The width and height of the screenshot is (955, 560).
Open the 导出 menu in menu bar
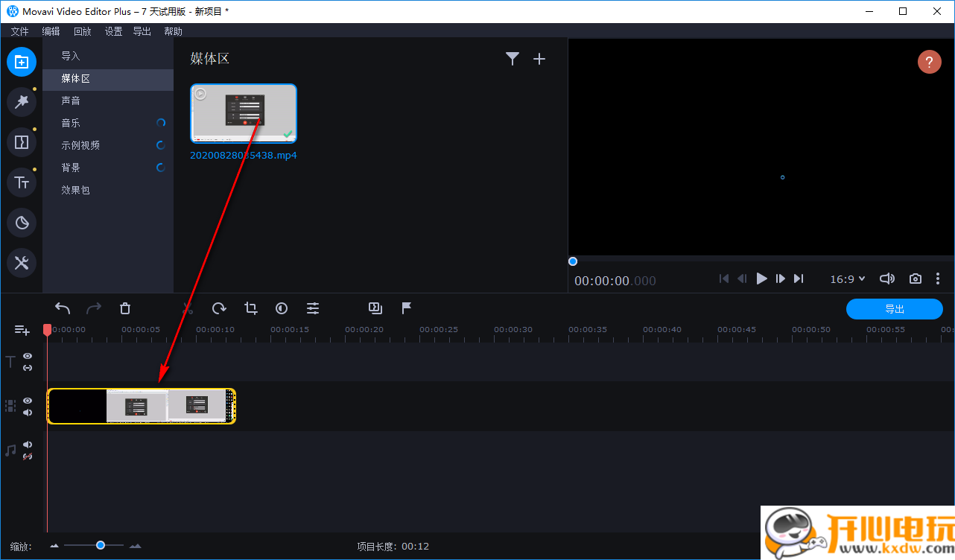[x=142, y=31]
